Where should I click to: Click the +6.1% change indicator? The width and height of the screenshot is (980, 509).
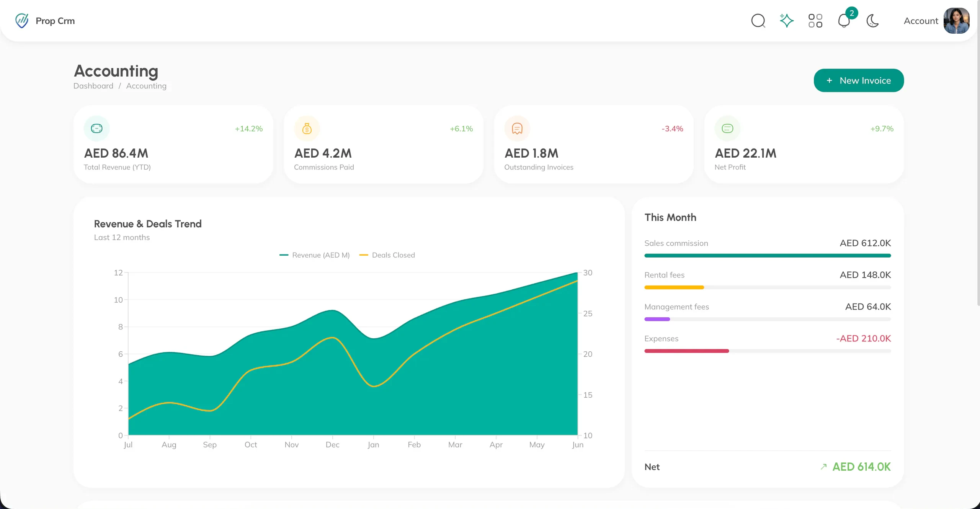tap(461, 129)
